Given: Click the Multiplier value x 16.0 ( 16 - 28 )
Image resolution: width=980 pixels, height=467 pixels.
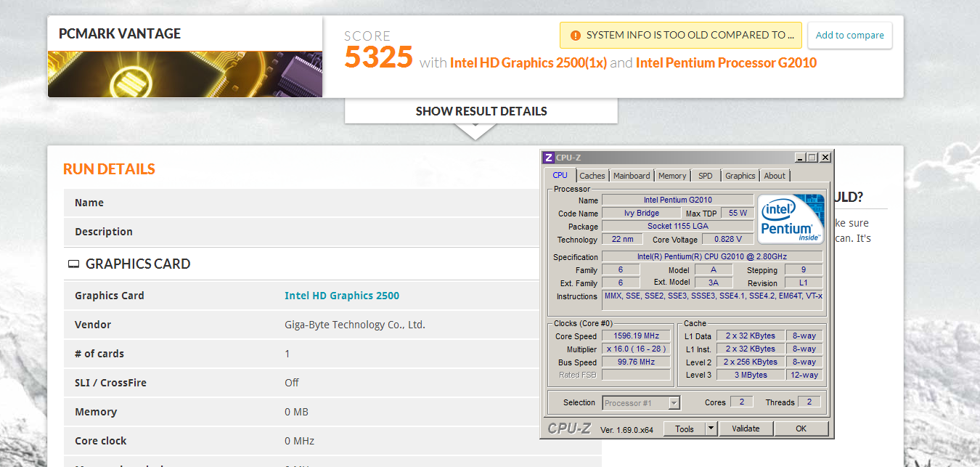Looking at the screenshot, I should 636,349.
